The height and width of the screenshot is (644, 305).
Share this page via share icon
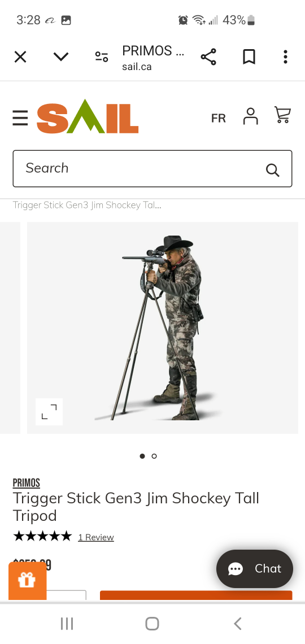208,56
